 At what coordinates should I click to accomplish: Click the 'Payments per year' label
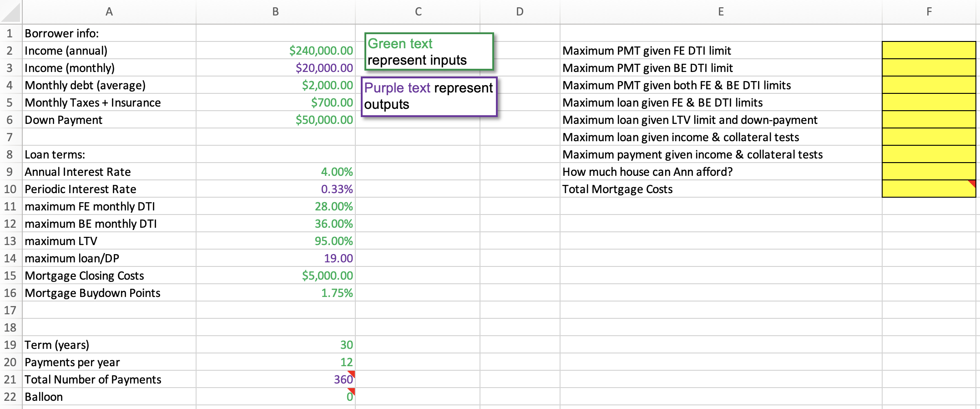pos(109,362)
